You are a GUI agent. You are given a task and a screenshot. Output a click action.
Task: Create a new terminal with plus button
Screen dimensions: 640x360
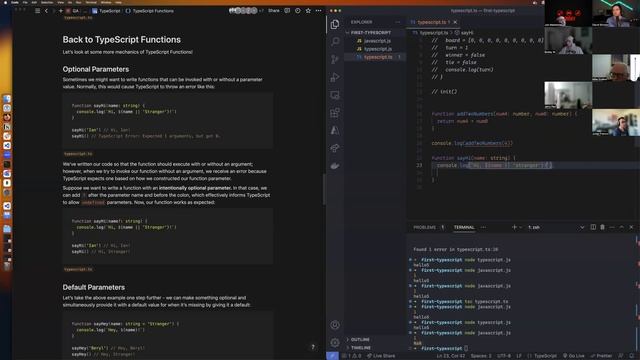514,227
